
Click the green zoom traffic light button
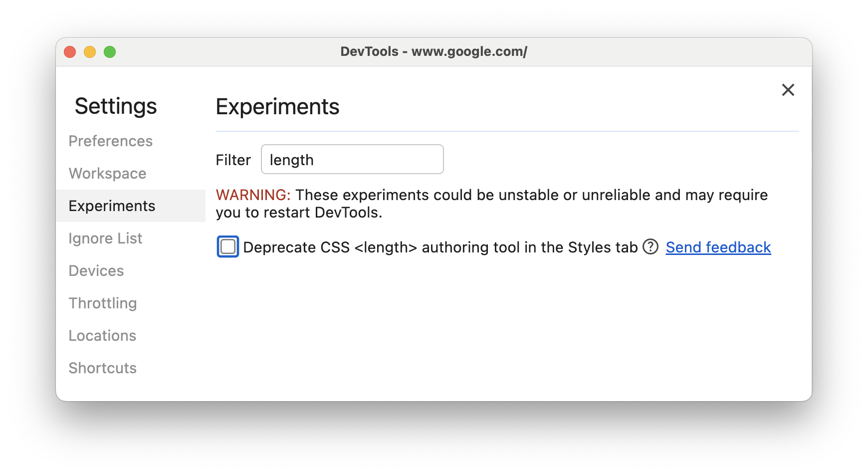pos(110,51)
